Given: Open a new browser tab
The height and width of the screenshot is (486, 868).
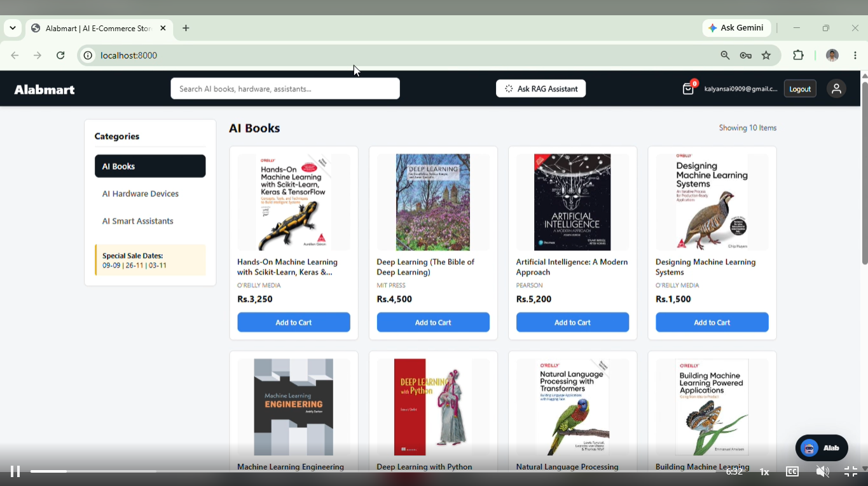Looking at the screenshot, I should [x=186, y=28].
